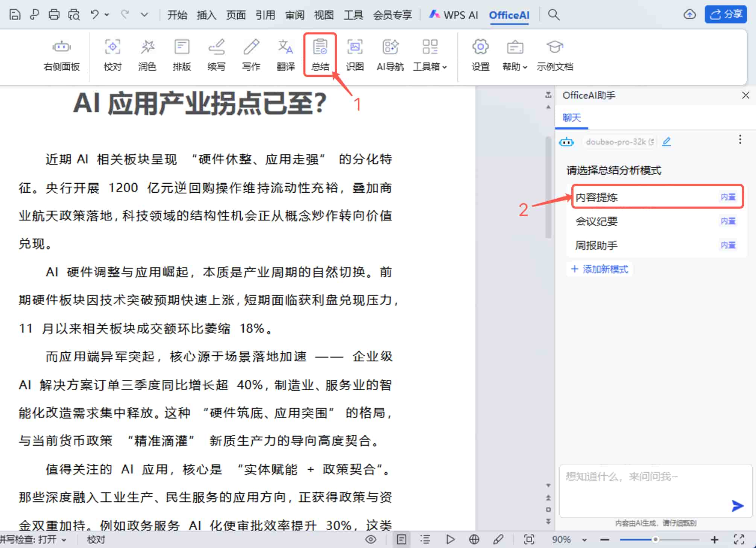Open the 识图 image recognition tool

click(x=355, y=55)
